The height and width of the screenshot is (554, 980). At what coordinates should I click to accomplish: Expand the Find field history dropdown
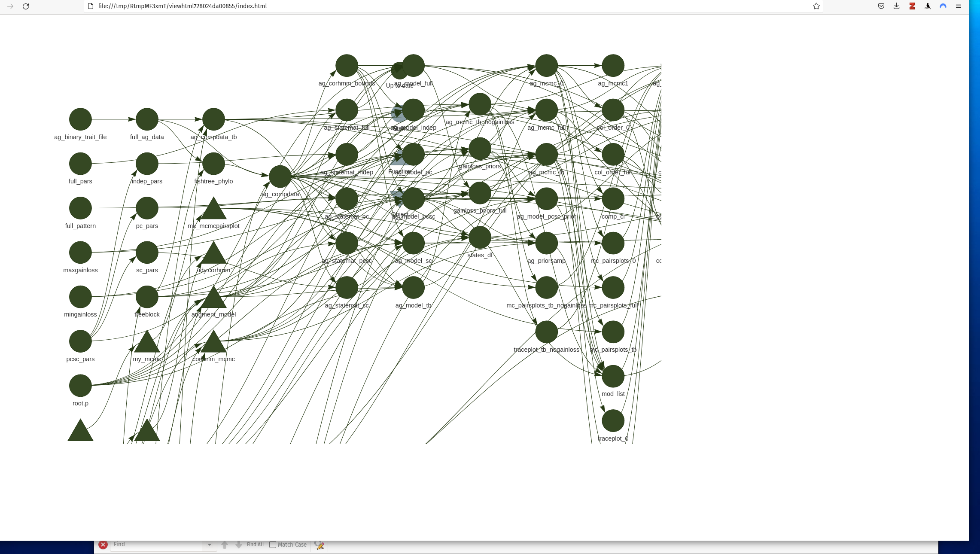point(209,545)
